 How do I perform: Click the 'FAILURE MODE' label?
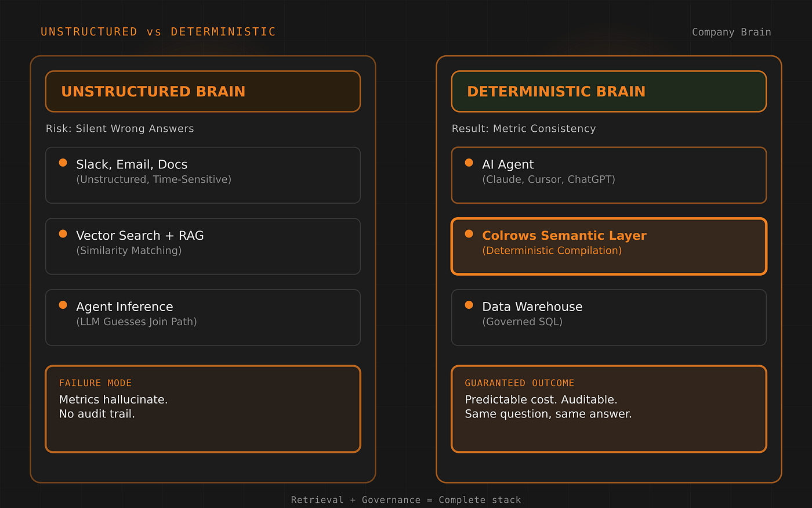(x=95, y=383)
